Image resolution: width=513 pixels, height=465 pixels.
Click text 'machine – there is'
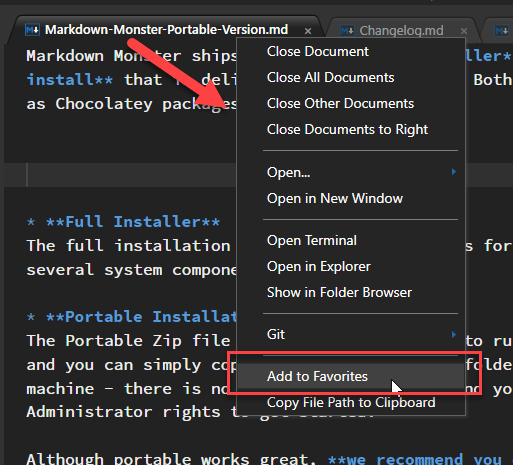tap(114, 389)
